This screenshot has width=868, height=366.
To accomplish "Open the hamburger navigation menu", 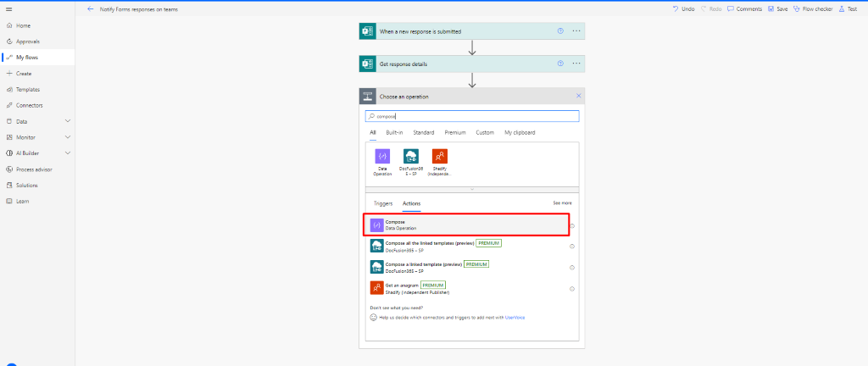I will [x=8, y=8].
